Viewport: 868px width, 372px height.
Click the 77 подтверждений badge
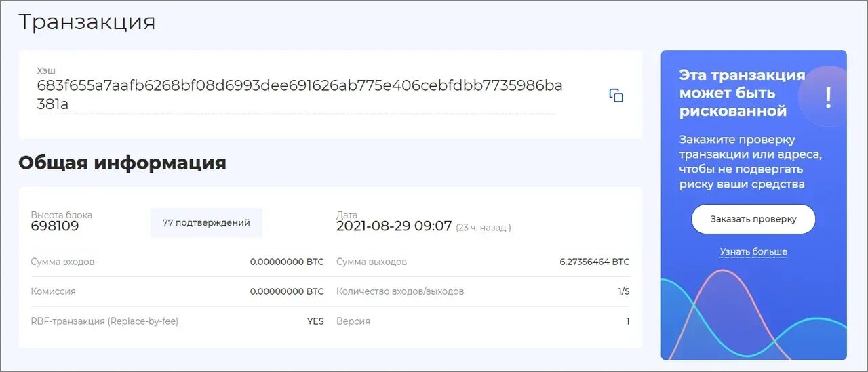(206, 222)
